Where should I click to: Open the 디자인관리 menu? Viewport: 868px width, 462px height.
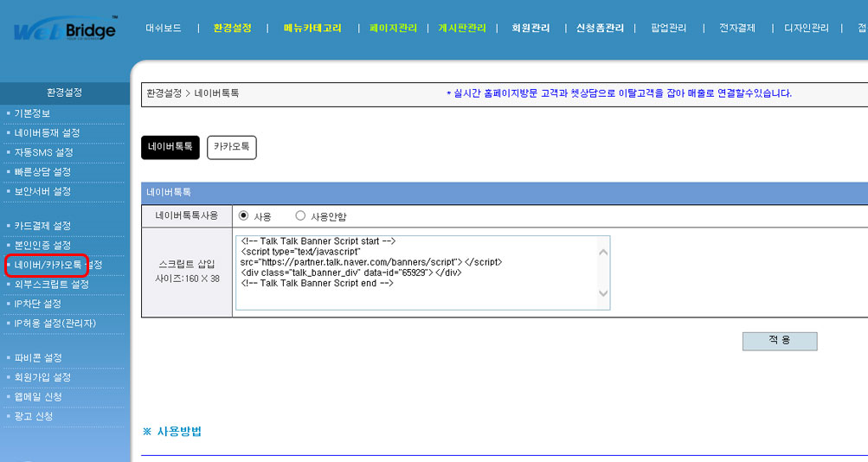[807, 28]
